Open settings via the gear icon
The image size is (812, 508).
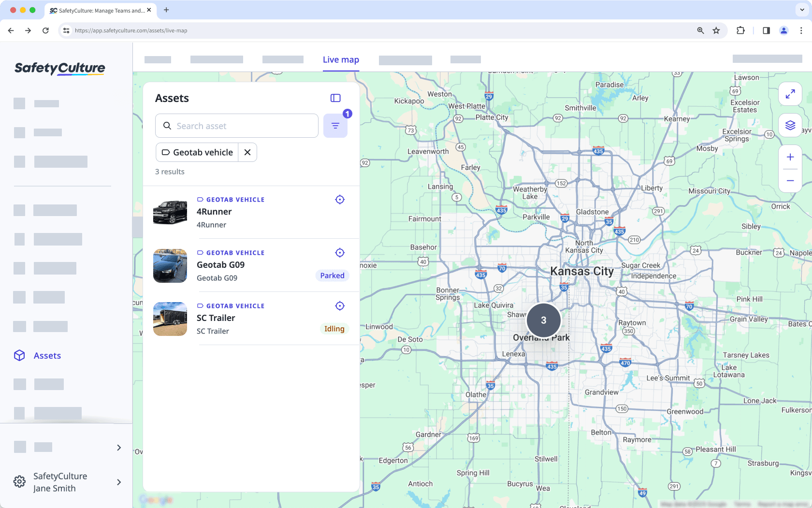19,481
